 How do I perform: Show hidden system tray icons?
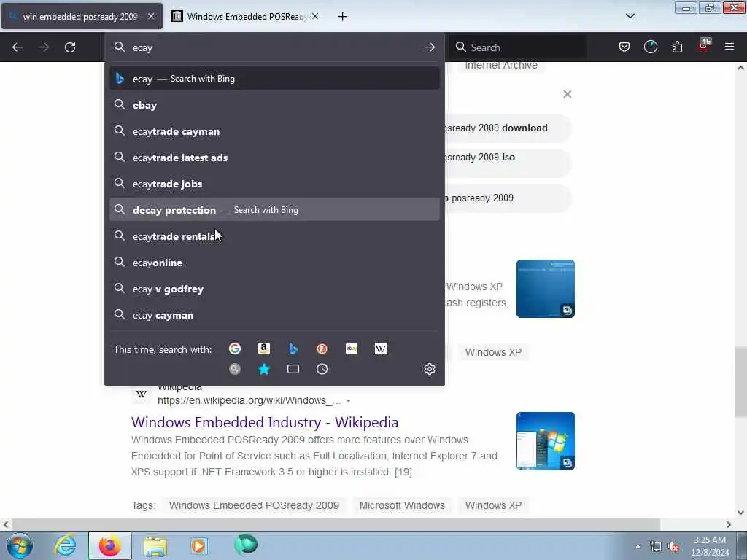(638, 547)
